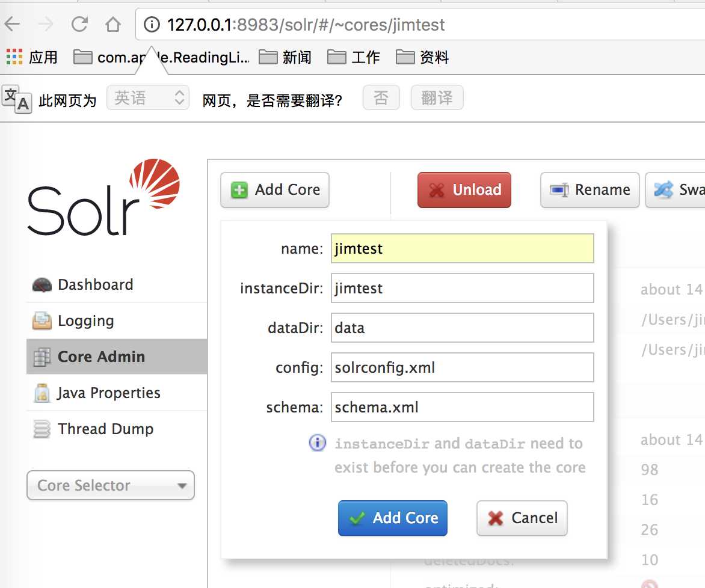
Task: Click the Swap button's arrows icon
Action: click(663, 189)
